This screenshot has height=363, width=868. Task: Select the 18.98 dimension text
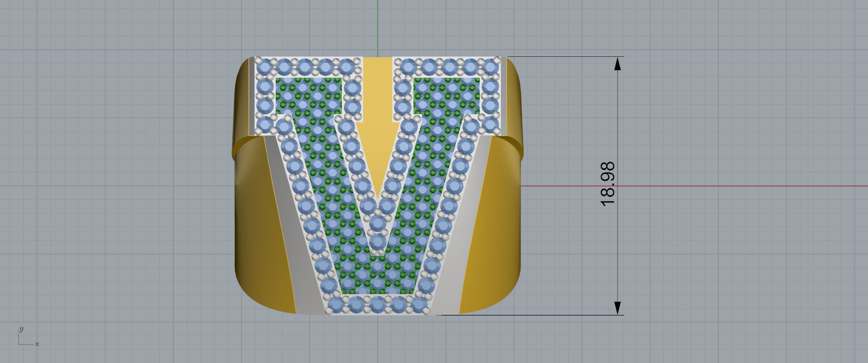[608, 184]
